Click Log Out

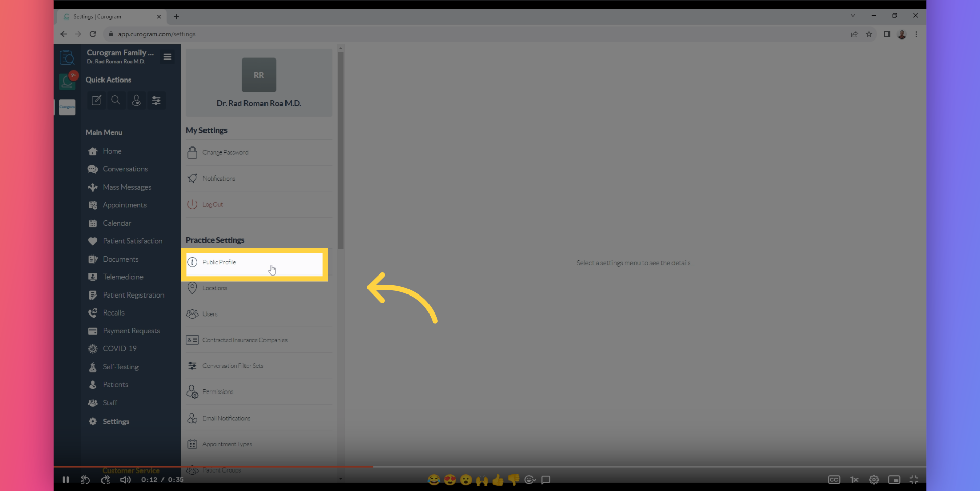pos(213,205)
